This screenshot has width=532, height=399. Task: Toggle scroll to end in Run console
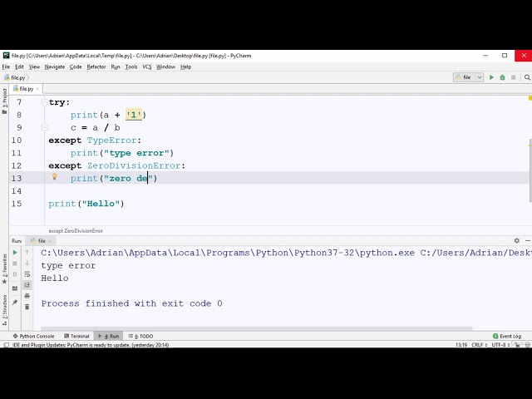(x=27, y=284)
